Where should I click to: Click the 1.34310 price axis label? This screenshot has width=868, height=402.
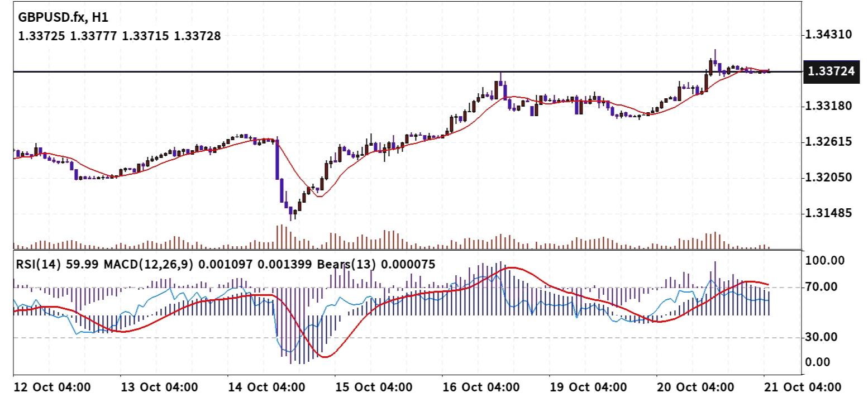(x=828, y=35)
